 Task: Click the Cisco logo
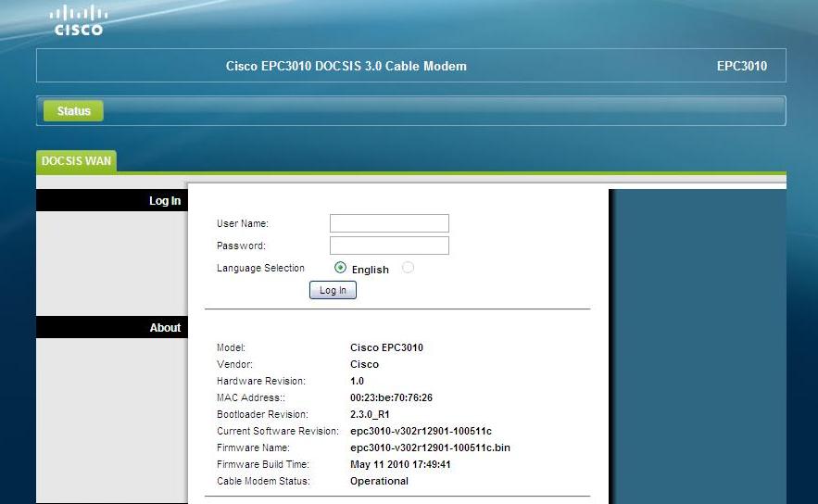click(x=79, y=20)
